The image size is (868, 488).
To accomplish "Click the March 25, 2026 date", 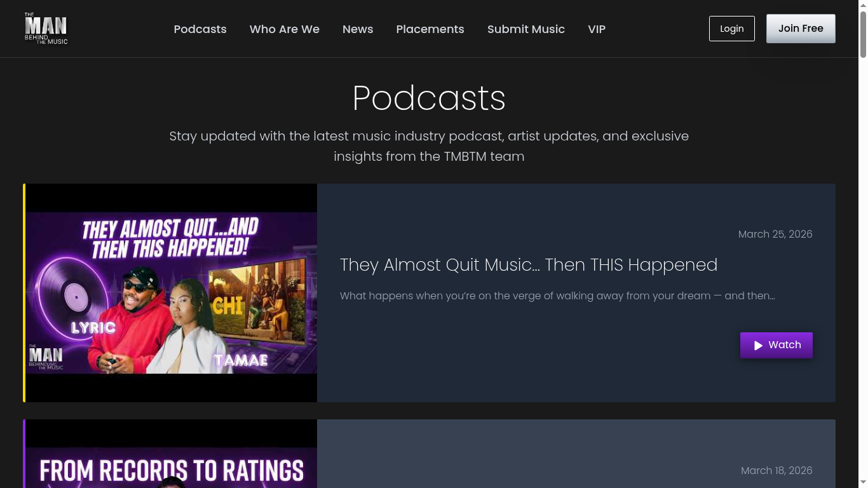I will pyautogui.click(x=775, y=234).
